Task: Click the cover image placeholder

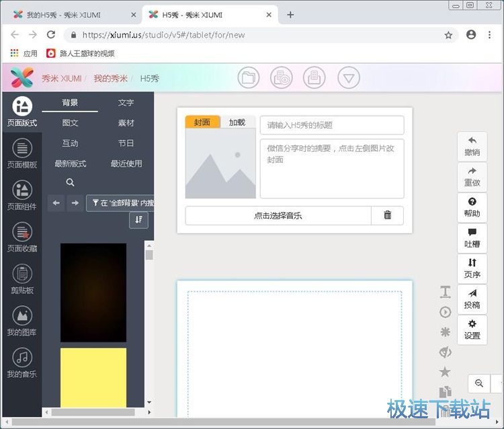Action: pyautogui.click(x=220, y=163)
